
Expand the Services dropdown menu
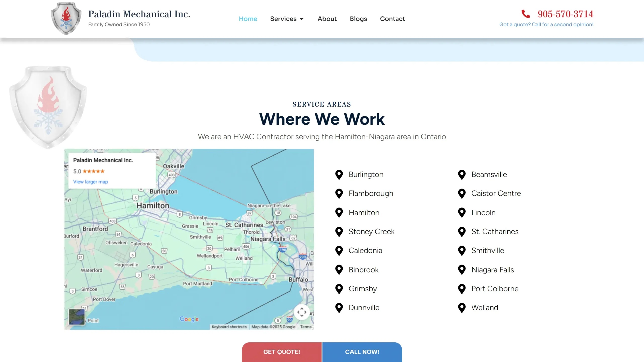click(287, 19)
